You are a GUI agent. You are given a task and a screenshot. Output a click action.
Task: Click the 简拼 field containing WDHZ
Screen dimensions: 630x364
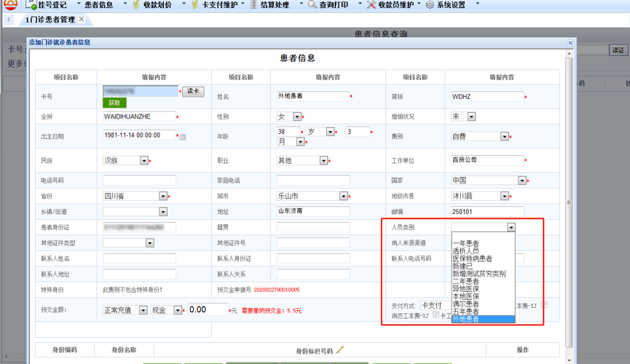point(487,96)
